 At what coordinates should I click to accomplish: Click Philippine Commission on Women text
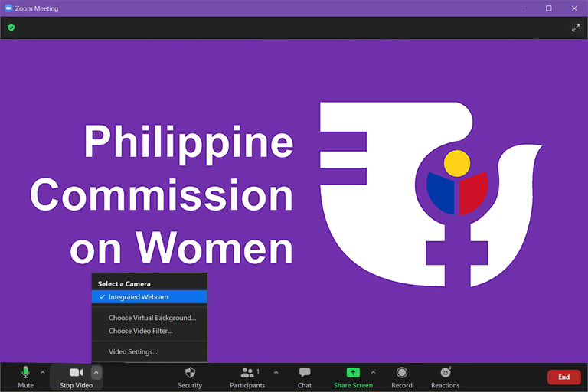[162, 194]
